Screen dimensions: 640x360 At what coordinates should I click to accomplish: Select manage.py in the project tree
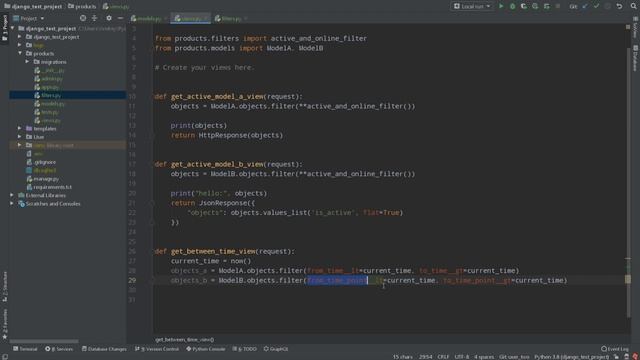[46, 179]
